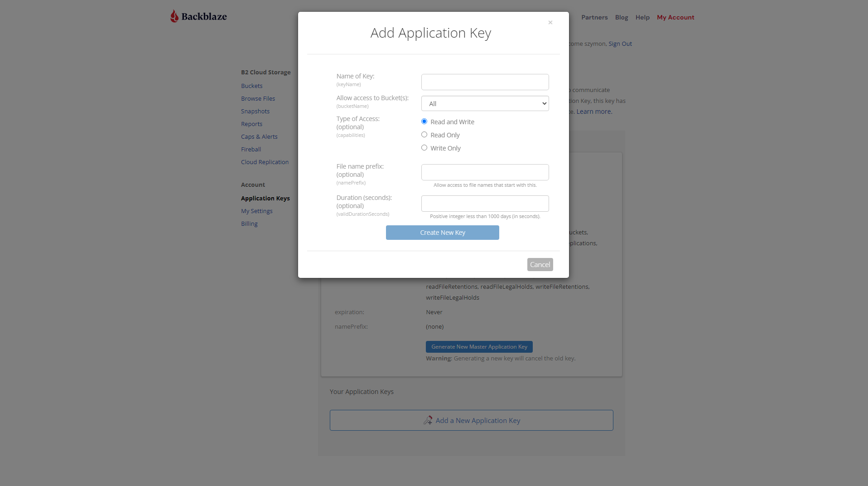Image resolution: width=868 pixels, height=486 pixels.
Task: Select the Write Only radio button
Action: tap(424, 148)
